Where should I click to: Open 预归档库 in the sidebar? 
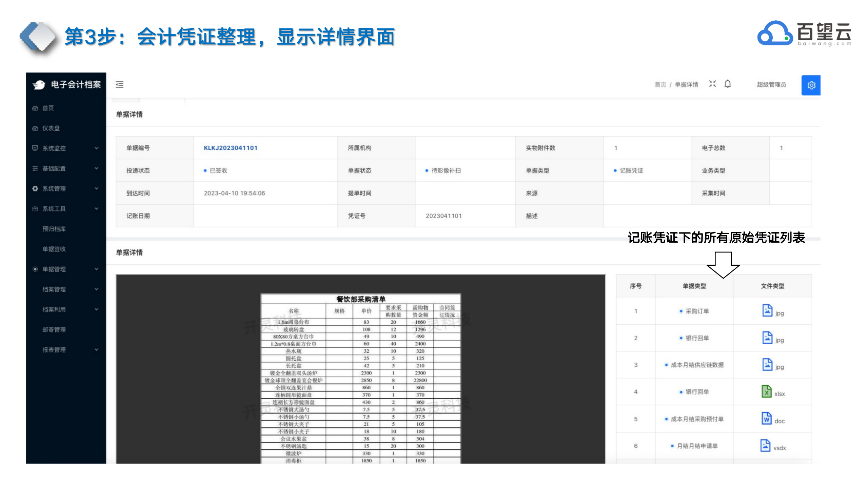pyautogui.click(x=54, y=229)
